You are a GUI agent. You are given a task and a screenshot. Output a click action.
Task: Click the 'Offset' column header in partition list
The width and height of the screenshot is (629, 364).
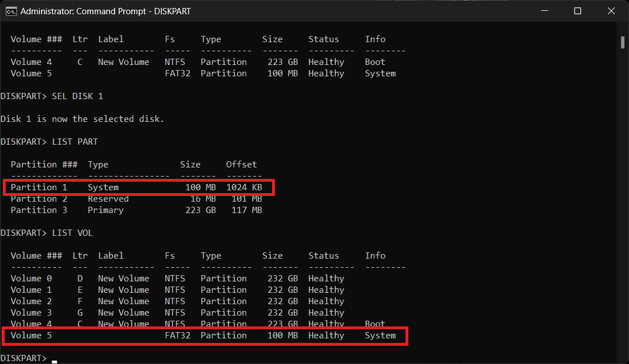click(x=241, y=165)
